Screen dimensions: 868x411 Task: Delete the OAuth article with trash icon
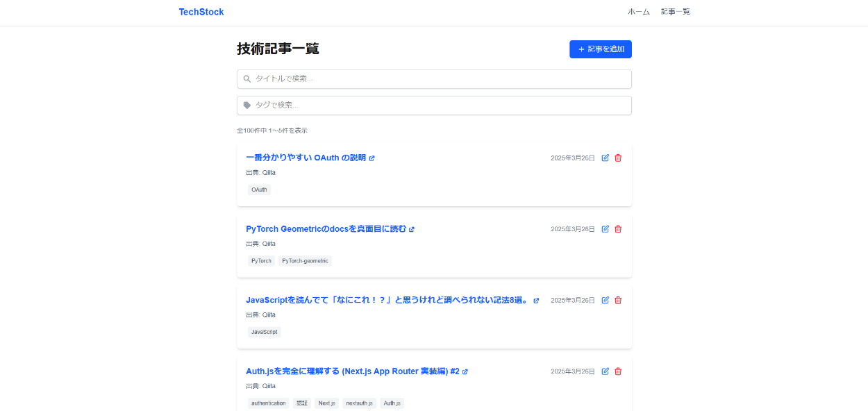click(x=618, y=158)
